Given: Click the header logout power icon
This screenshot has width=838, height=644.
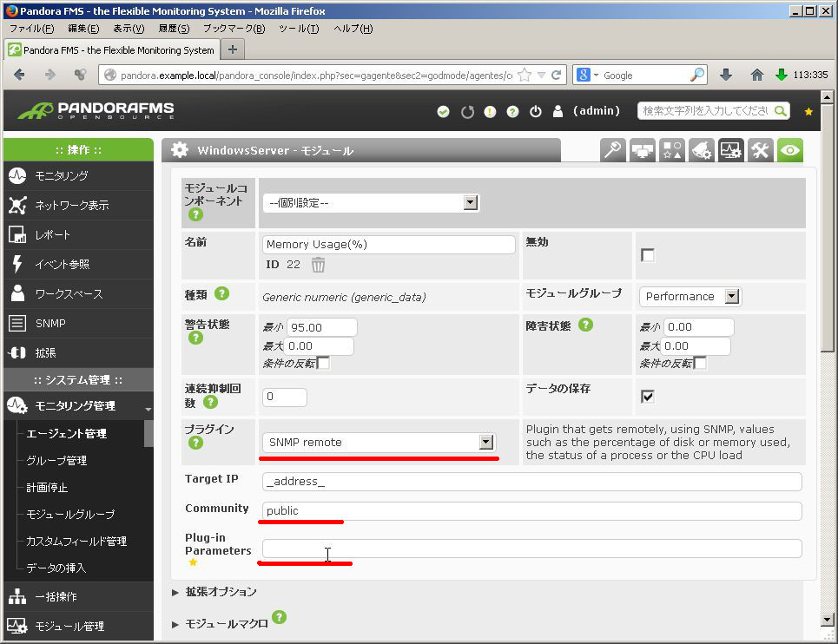Looking at the screenshot, I should 536,112.
